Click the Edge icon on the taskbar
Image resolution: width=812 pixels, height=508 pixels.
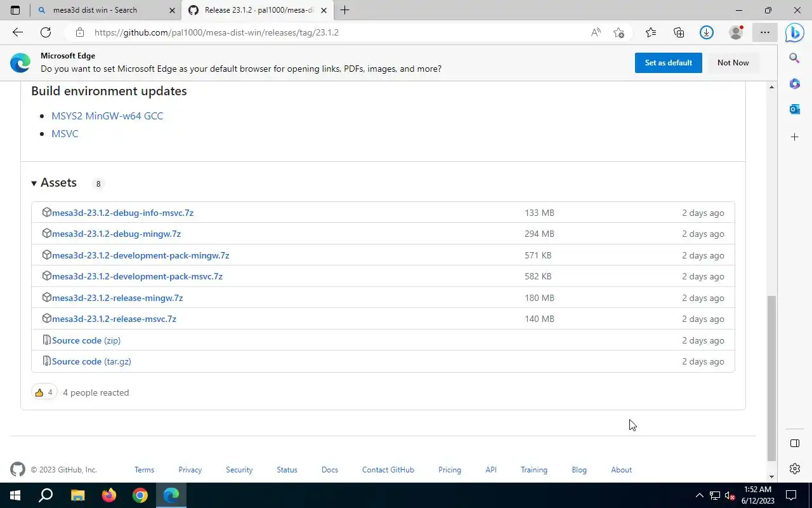click(171, 495)
